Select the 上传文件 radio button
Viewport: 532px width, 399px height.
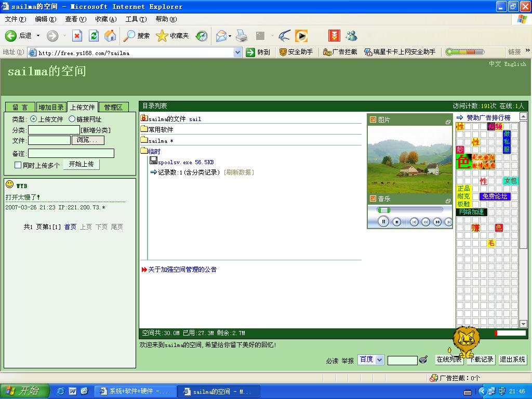34,119
